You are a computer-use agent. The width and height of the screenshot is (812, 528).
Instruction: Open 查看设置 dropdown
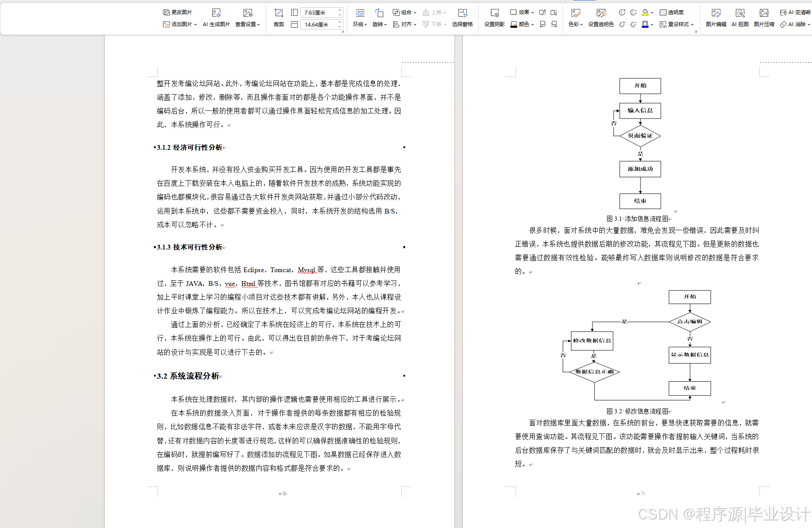point(247,24)
